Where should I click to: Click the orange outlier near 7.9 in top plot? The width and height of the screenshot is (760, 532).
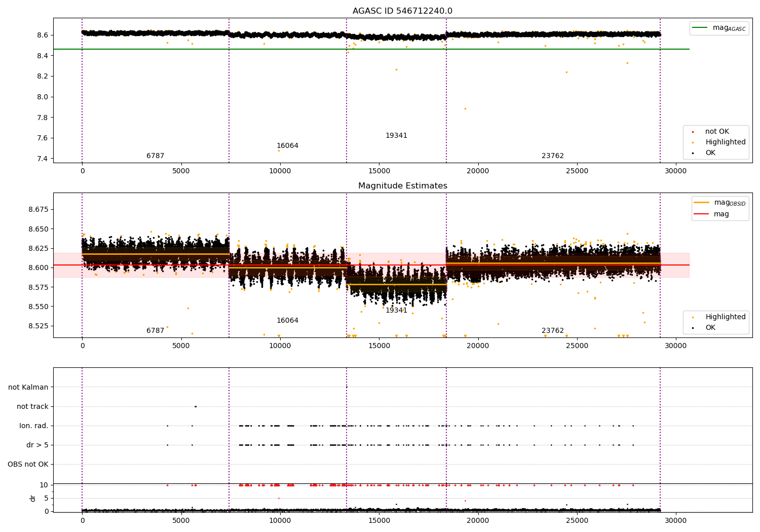(465, 108)
